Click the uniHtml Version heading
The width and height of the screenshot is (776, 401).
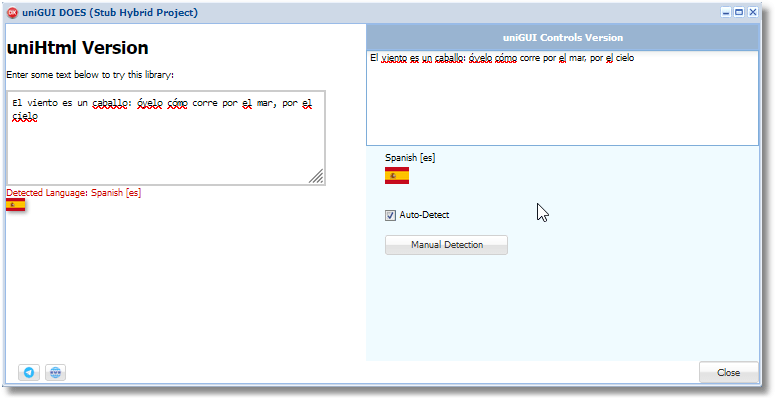pos(77,48)
